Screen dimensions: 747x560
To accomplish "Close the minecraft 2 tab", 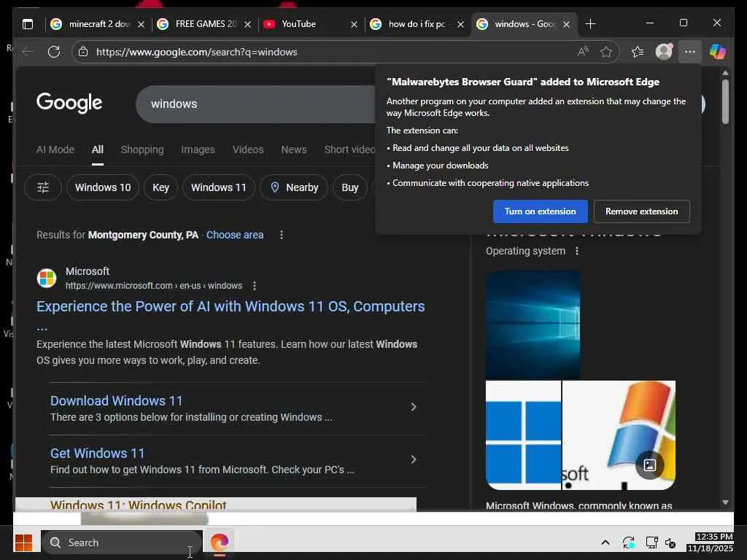I will pyautogui.click(x=141, y=24).
